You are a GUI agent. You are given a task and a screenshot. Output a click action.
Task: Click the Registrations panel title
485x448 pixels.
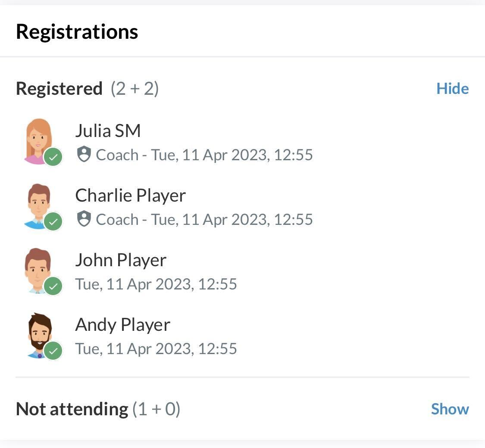coord(77,32)
